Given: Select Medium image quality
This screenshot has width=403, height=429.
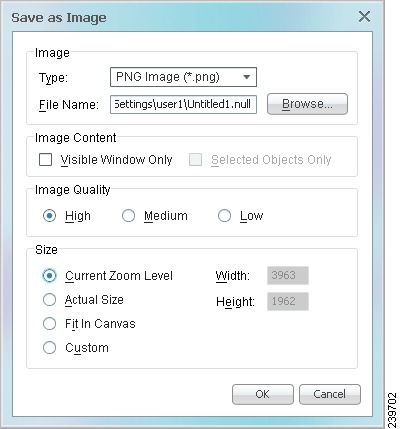Looking at the screenshot, I should click(x=128, y=216).
